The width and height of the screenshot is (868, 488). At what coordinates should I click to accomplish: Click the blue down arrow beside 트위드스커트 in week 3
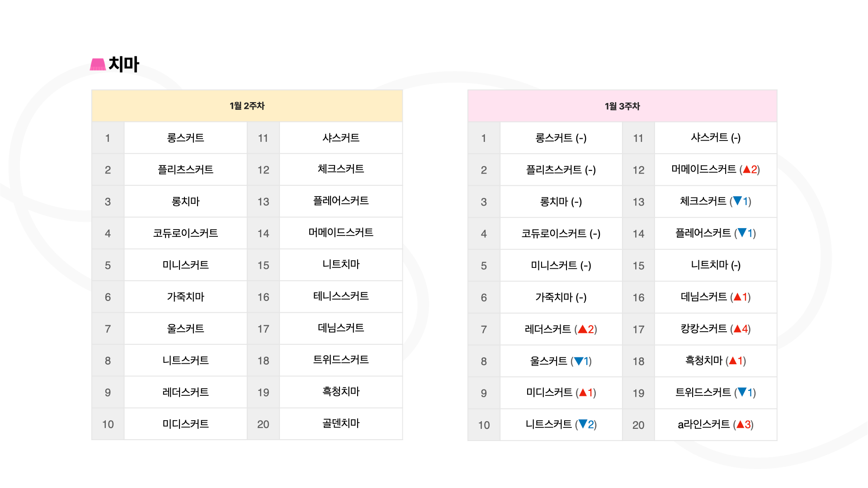click(x=742, y=392)
